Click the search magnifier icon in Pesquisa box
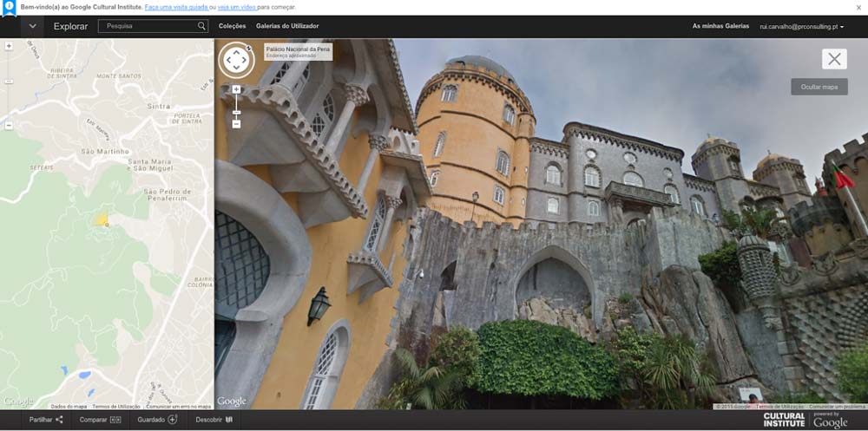Viewport: 868px width, 431px height. click(x=201, y=26)
